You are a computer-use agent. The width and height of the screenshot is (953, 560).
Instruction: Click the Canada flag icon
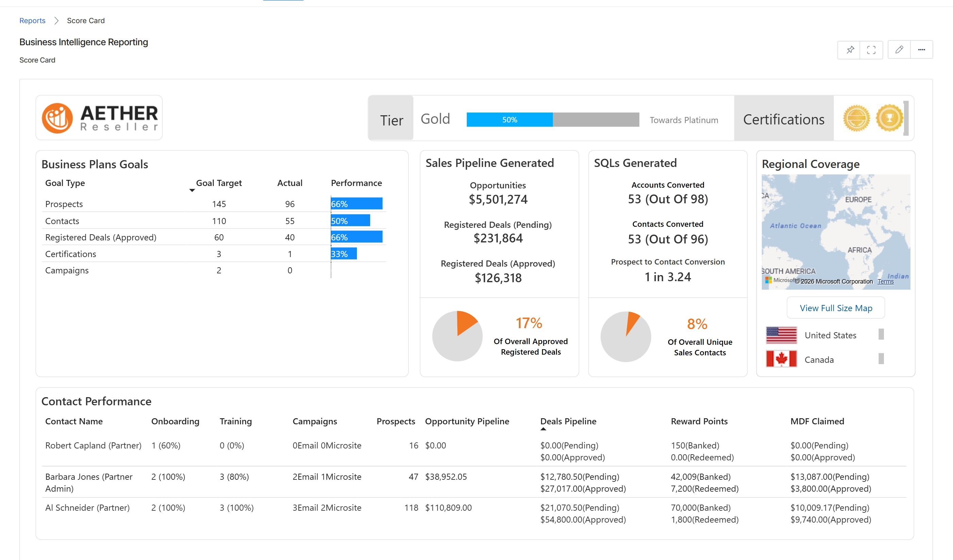click(x=781, y=359)
